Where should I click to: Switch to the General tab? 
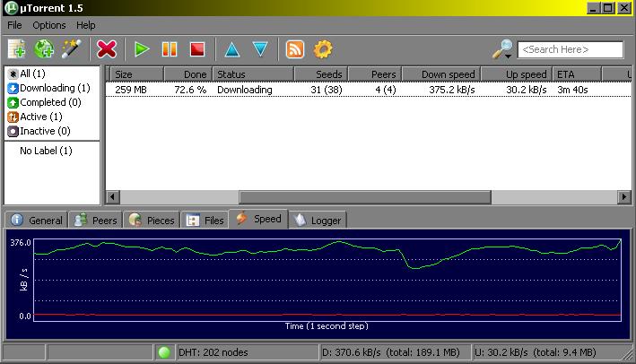[x=37, y=220]
